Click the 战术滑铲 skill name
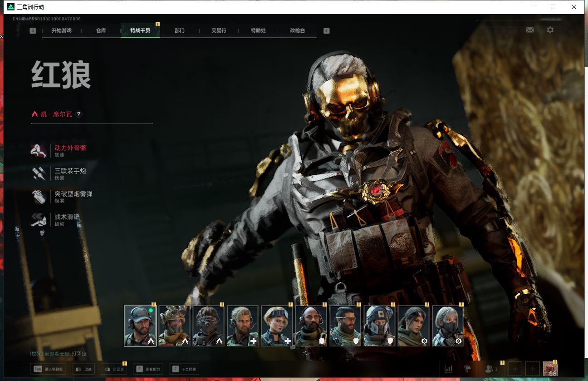The image size is (588, 381). 67,217
